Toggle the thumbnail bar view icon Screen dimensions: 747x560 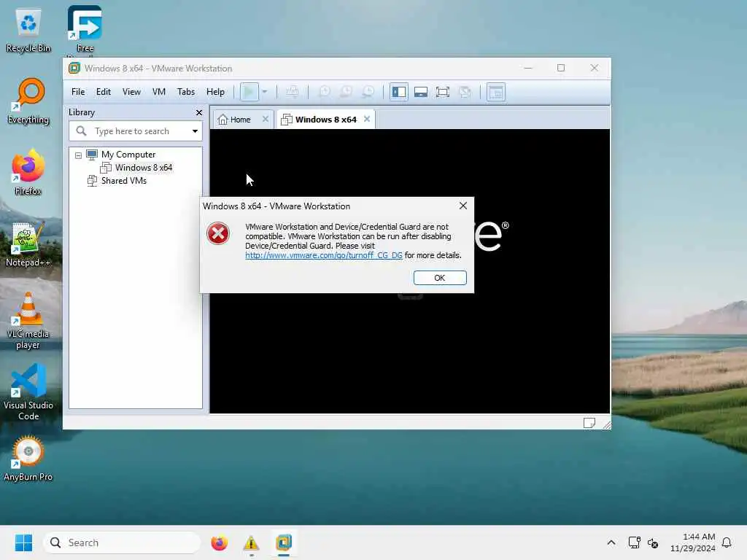point(421,92)
